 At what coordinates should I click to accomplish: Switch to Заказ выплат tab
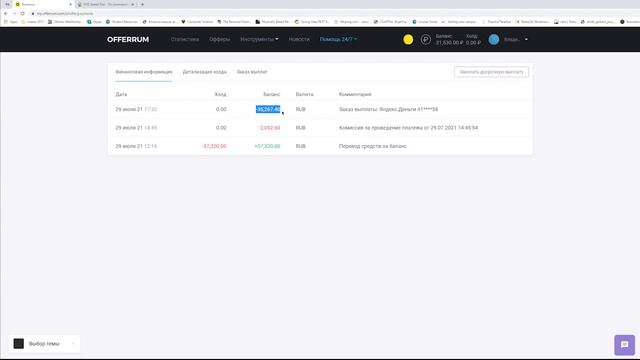[252, 72]
